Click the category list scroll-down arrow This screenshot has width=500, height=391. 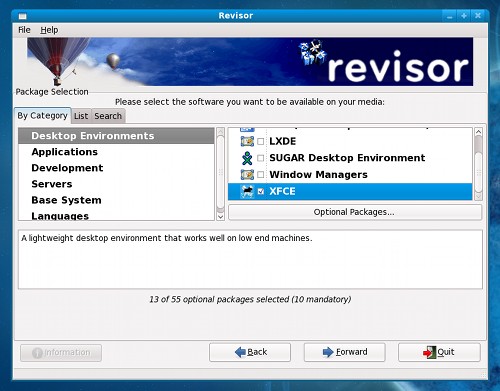pos(220,217)
